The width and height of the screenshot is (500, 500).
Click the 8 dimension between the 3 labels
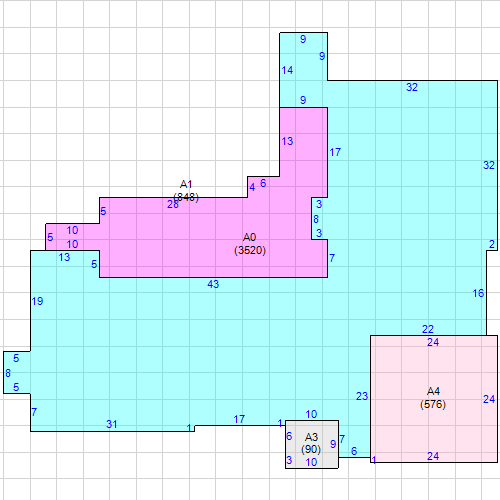coord(316,219)
